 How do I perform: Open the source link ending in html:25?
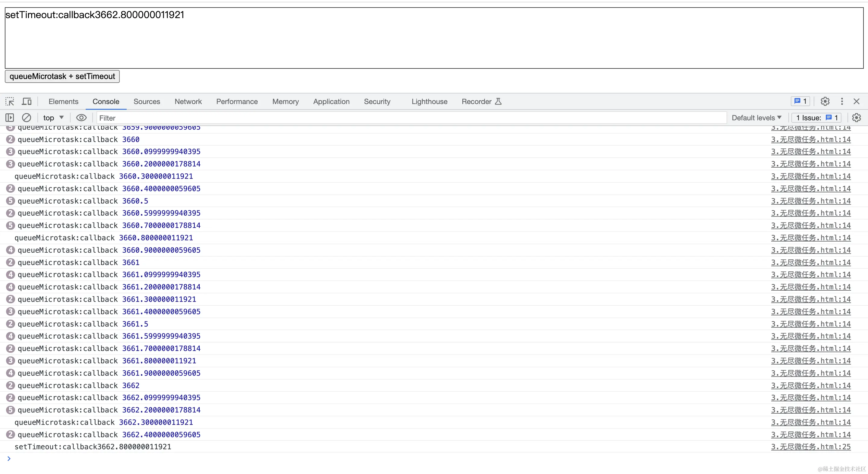[x=810, y=447]
